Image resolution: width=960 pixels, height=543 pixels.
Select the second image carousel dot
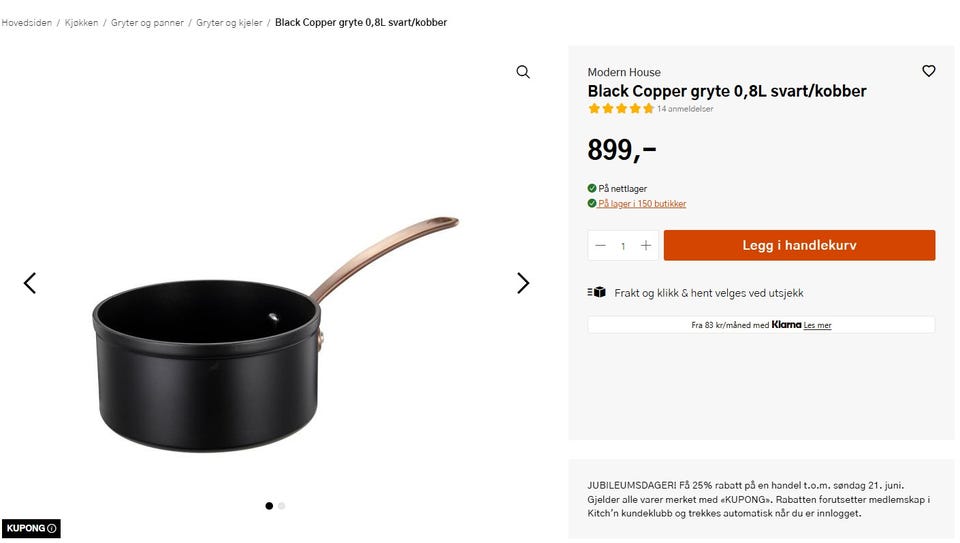(x=282, y=506)
